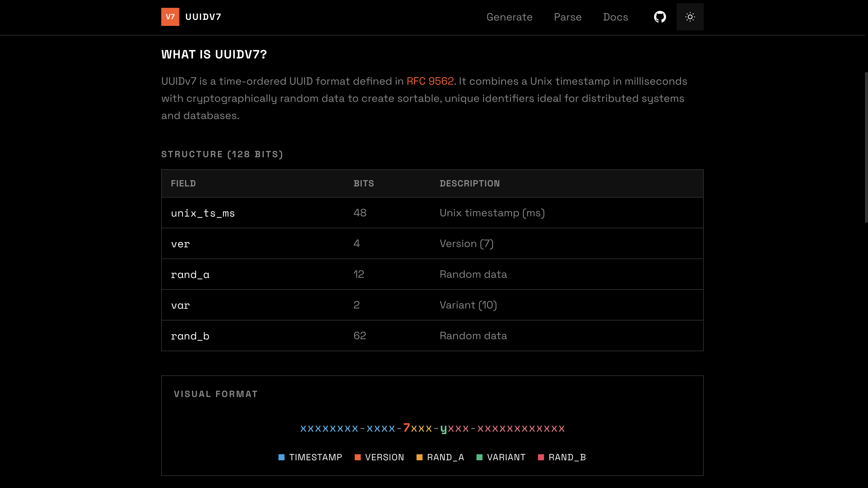
Task: Open the Generate section
Action: pos(509,17)
